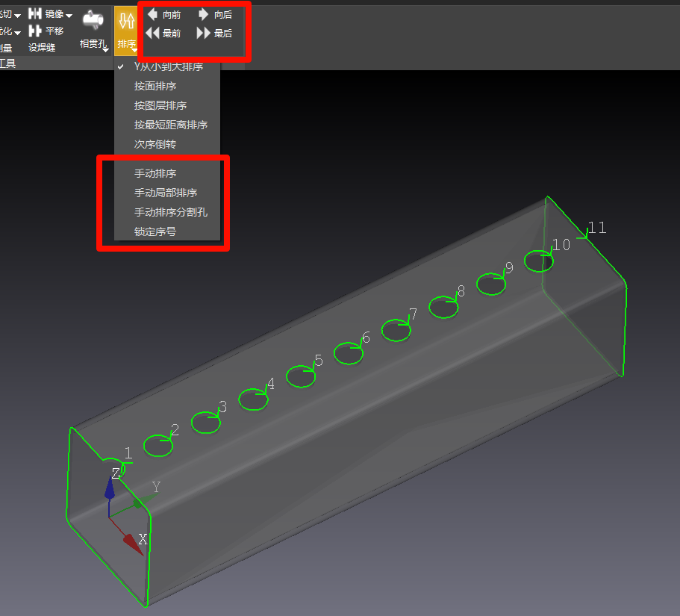The height and width of the screenshot is (616, 680).
Task: Choose 手动局部排序 menu option
Action: pyautogui.click(x=165, y=193)
